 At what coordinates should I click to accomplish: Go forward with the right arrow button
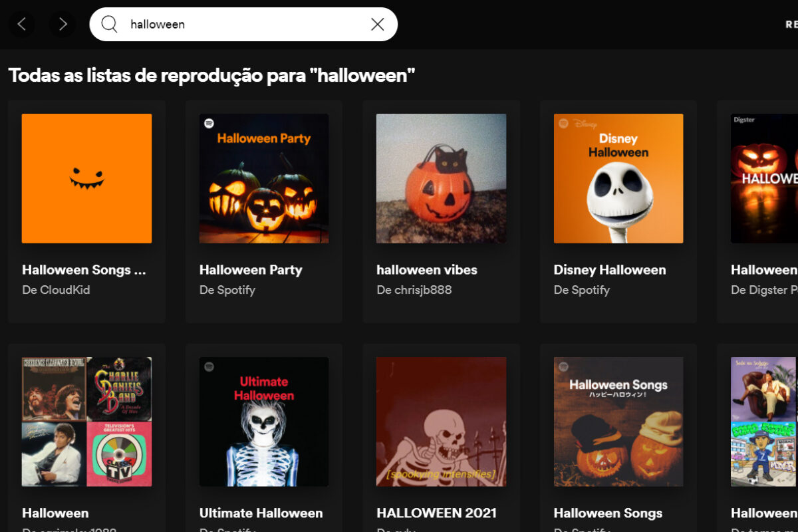point(63,25)
